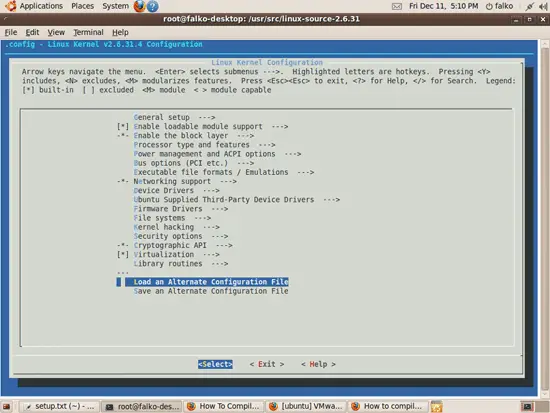Click the show desktop icon in bottom panel
Viewport: 550px width, 413px height.
pyautogui.click(x=7, y=407)
